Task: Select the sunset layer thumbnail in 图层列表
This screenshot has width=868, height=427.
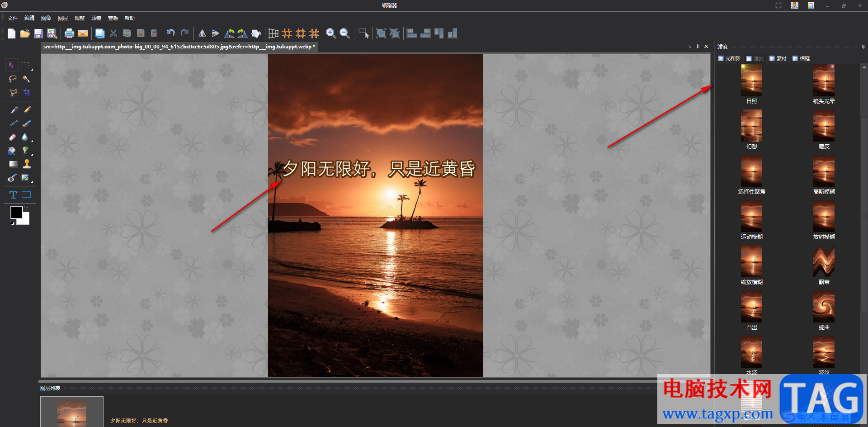Action: 72,412
